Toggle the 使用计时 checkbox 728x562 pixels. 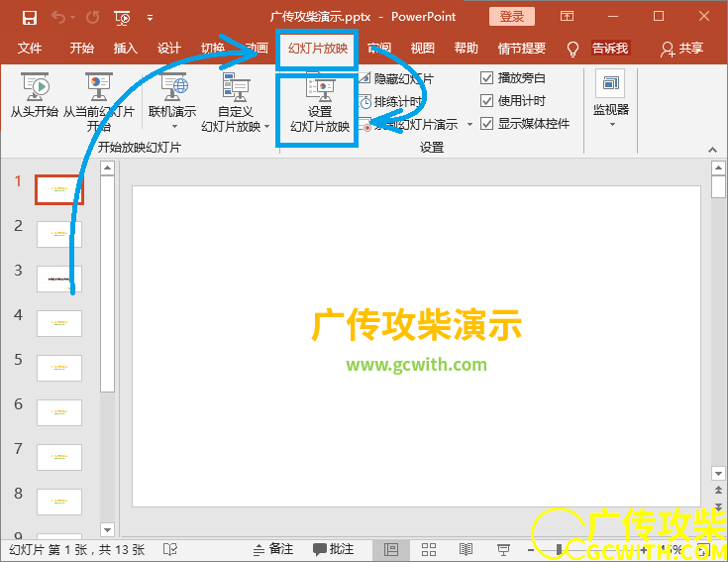click(486, 100)
